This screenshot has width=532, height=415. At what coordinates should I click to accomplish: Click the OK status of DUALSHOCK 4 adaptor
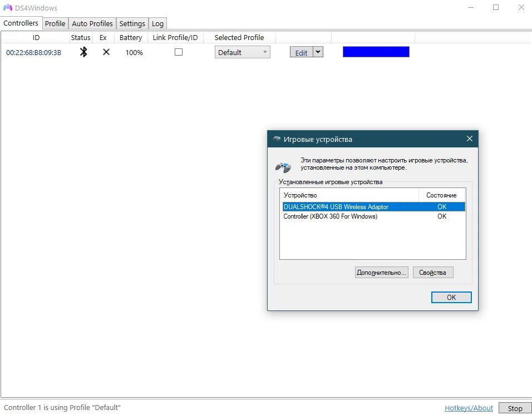coord(442,207)
